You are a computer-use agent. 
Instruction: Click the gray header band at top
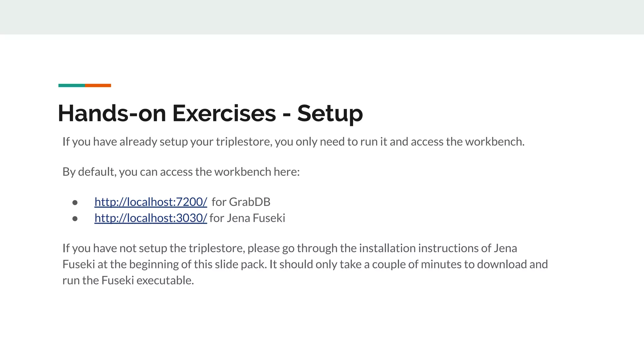point(322,17)
